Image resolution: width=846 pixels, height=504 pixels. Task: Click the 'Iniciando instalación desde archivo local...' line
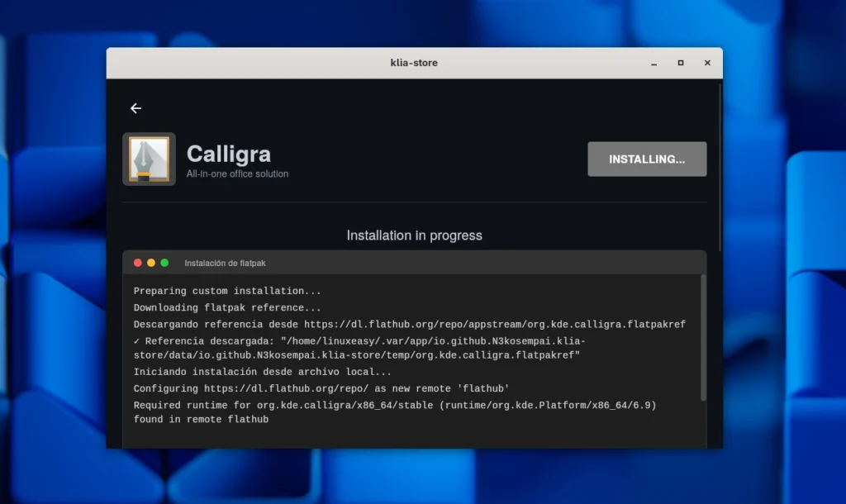263,372
